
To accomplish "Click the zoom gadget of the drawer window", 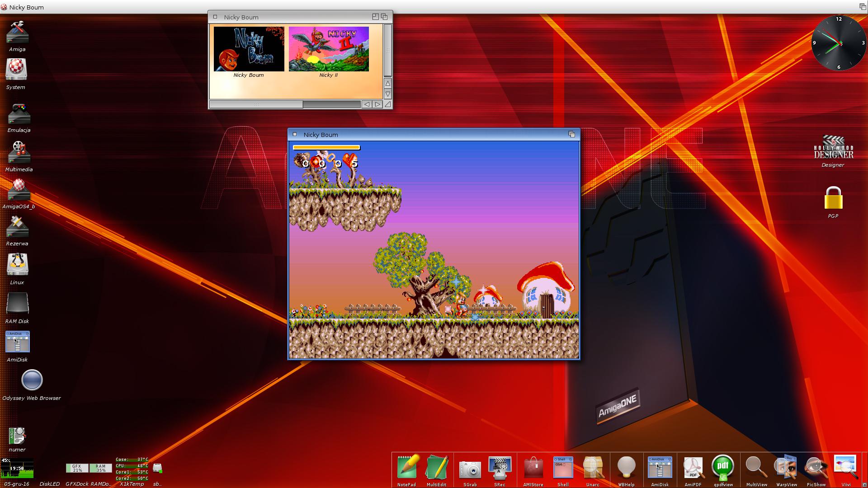I will pyautogui.click(x=375, y=17).
